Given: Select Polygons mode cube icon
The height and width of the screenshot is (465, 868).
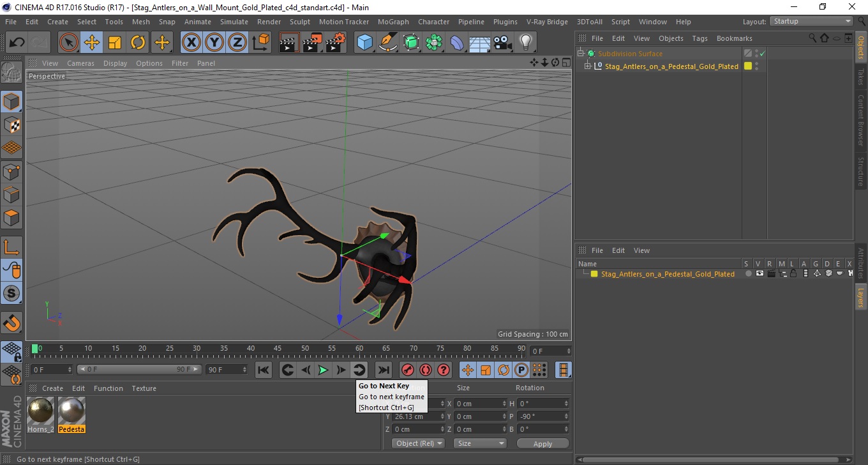Looking at the screenshot, I should tap(11, 217).
